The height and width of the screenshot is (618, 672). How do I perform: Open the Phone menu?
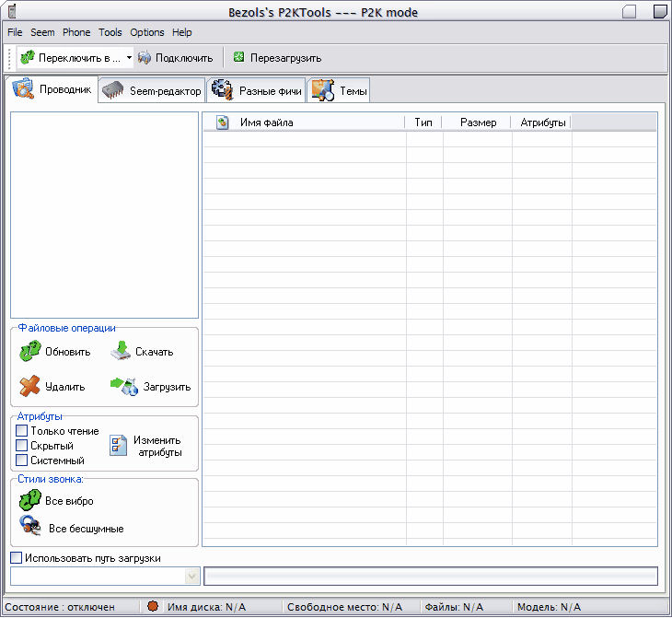[76, 32]
